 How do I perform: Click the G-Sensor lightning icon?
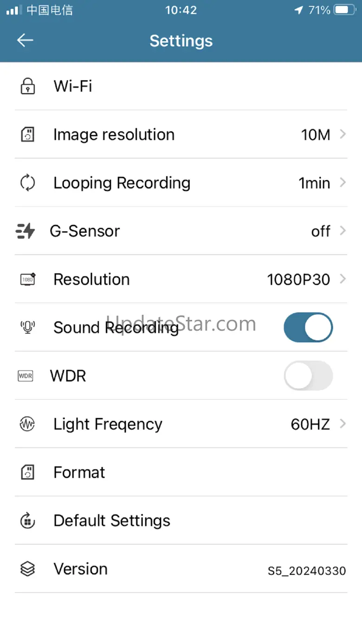click(x=26, y=231)
